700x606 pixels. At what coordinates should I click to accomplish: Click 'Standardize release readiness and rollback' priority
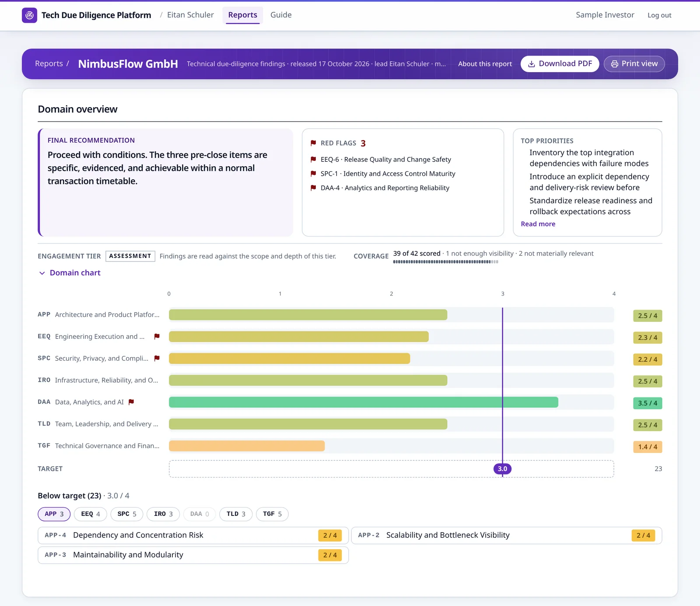tap(591, 206)
